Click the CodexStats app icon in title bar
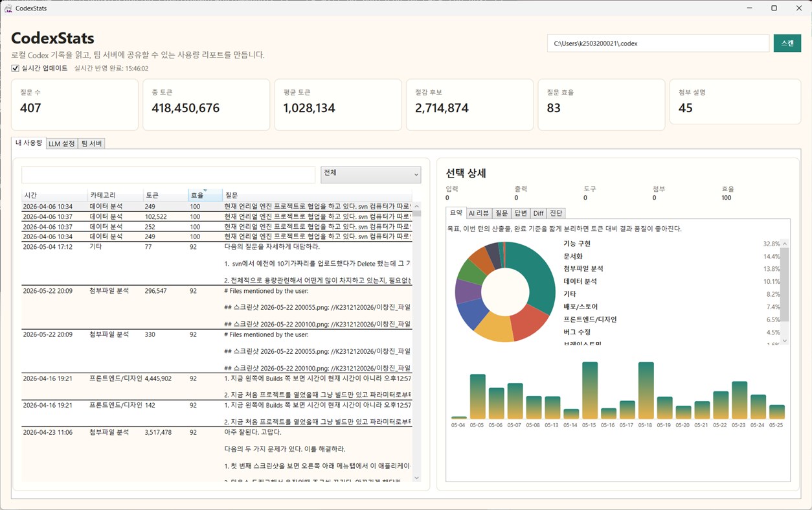The height and width of the screenshot is (510, 812). (x=8, y=8)
